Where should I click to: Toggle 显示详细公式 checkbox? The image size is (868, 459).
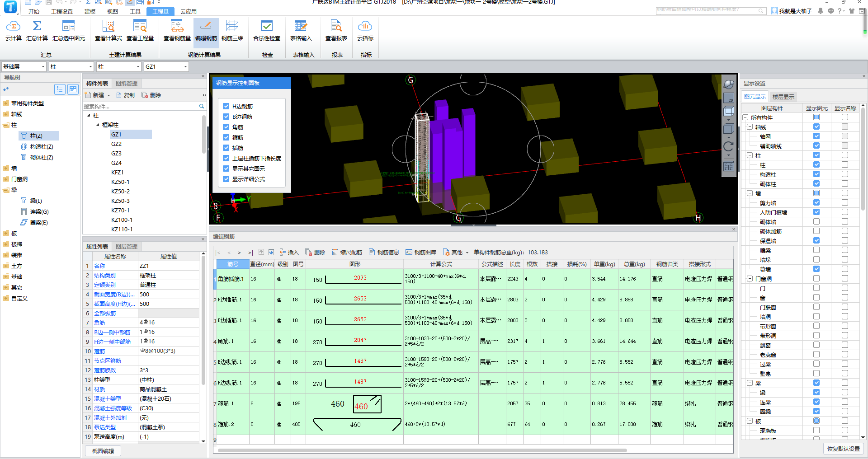point(226,179)
